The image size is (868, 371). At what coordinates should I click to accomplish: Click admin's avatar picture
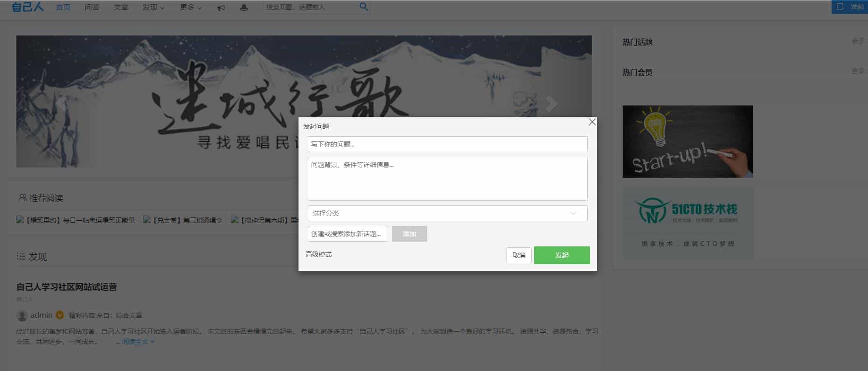(22, 315)
